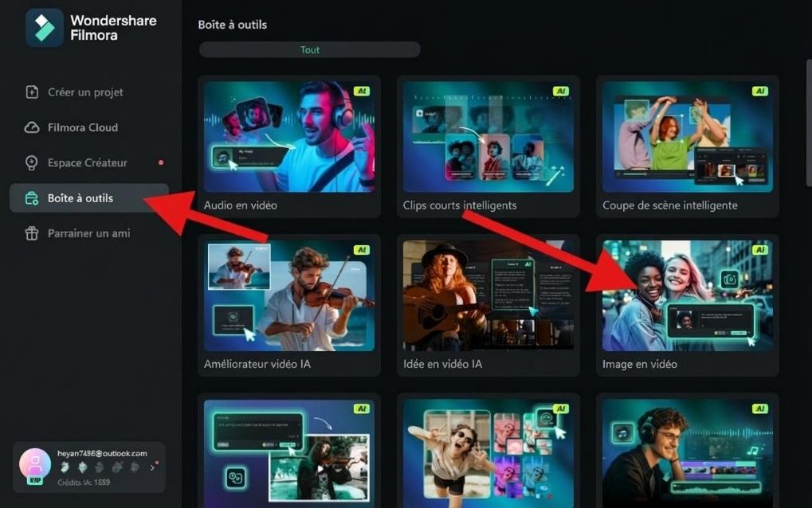The width and height of the screenshot is (812, 508).
Task: Click the AI badge on Audio en vidéo
Action: (363, 91)
